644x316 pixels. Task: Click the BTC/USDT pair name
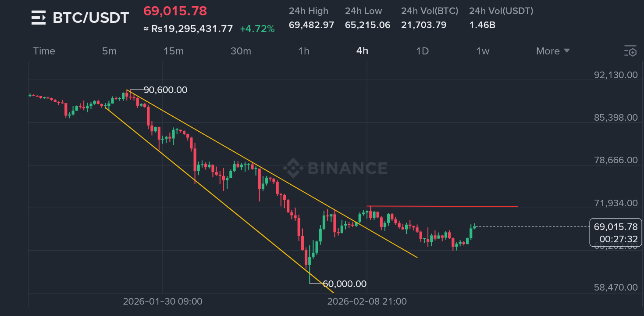(91, 18)
